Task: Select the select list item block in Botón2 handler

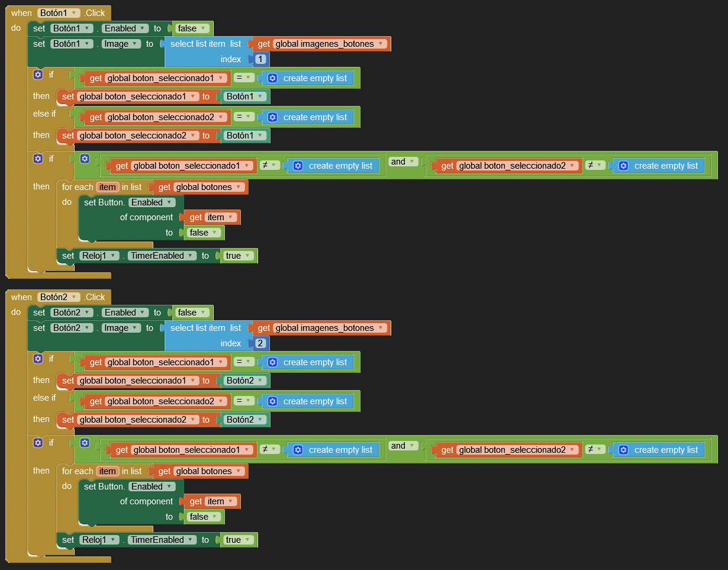Action: (x=197, y=328)
